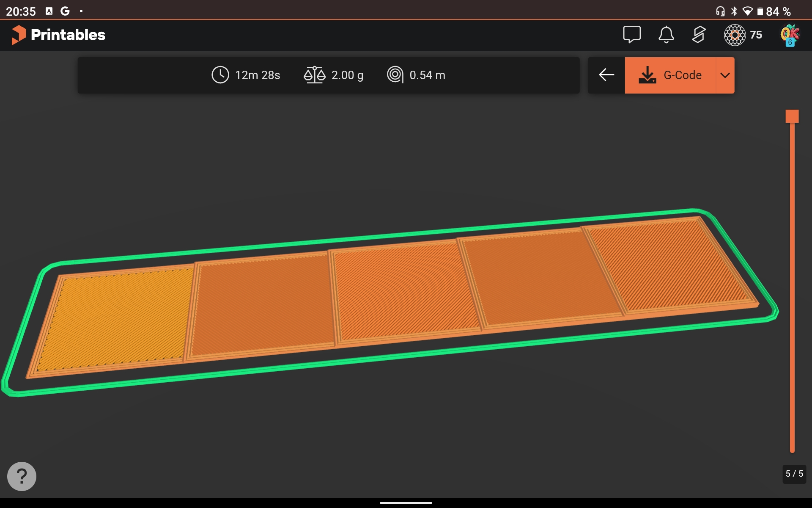
Task: Click the layer slider handle
Action: click(x=792, y=116)
